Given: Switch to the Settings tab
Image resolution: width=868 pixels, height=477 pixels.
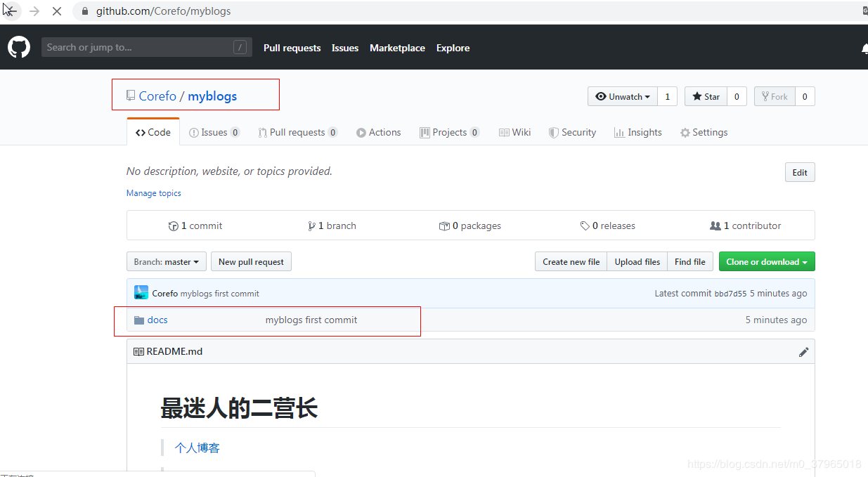Looking at the screenshot, I should pyautogui.click(x=704, y=132).
